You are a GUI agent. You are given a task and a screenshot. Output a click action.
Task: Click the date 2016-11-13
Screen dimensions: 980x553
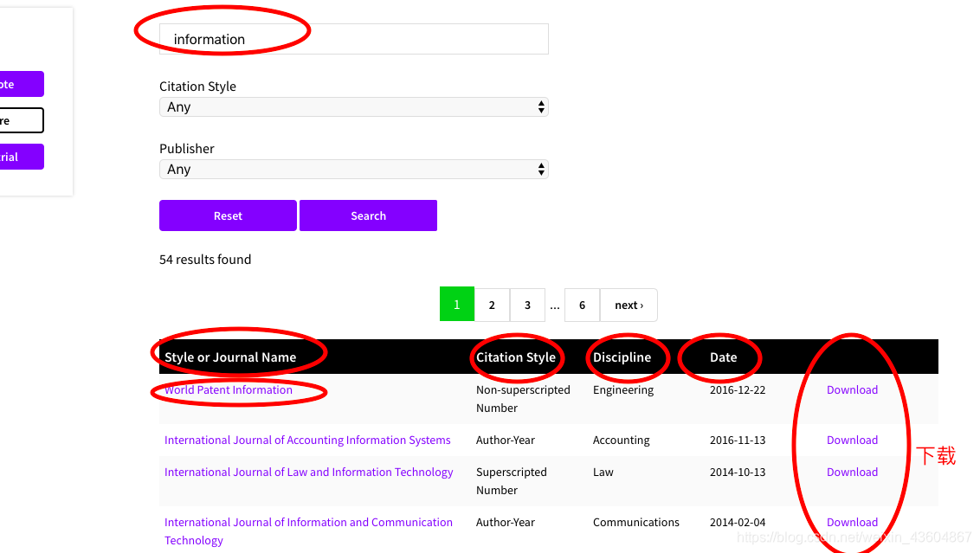coord(738,440)
